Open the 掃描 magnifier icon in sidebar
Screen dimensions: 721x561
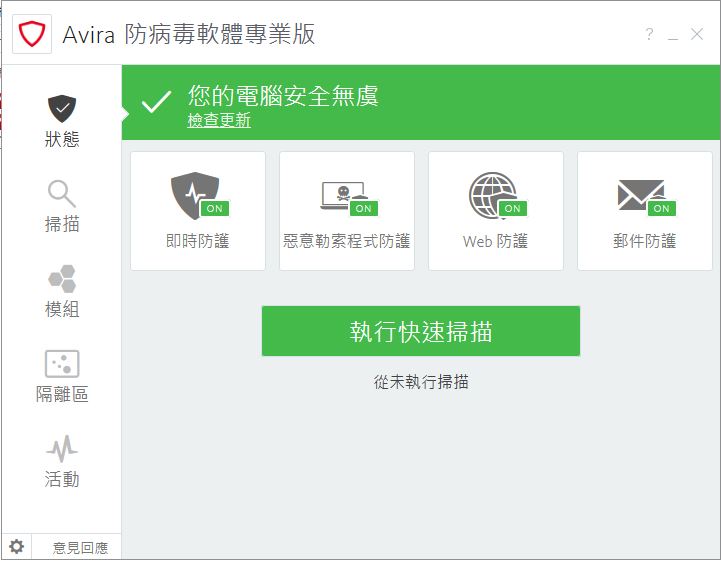point(62,193)
